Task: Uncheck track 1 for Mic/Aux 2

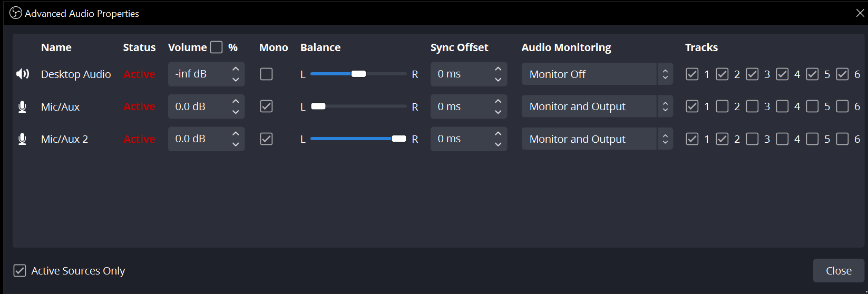Action: point(692,139)
